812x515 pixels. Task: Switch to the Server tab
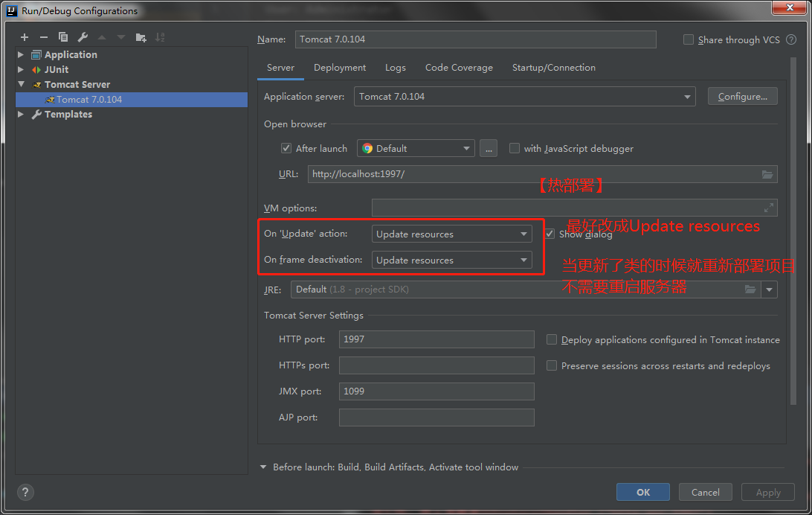click(x=280, y=68)
